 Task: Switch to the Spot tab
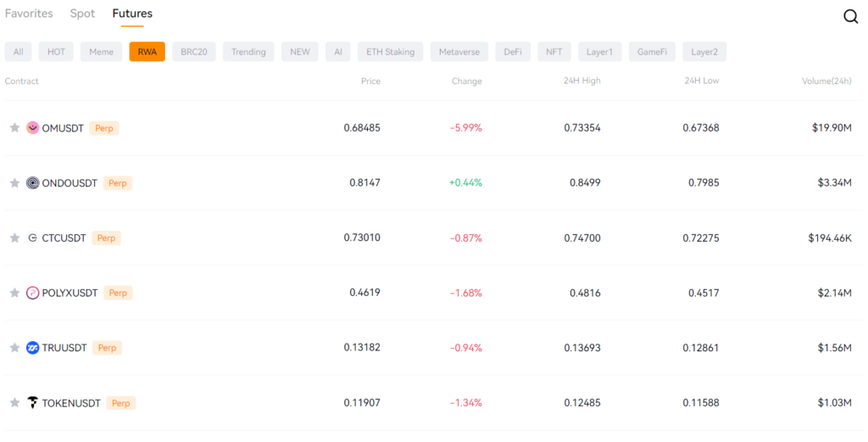click(x=82, y=14)
